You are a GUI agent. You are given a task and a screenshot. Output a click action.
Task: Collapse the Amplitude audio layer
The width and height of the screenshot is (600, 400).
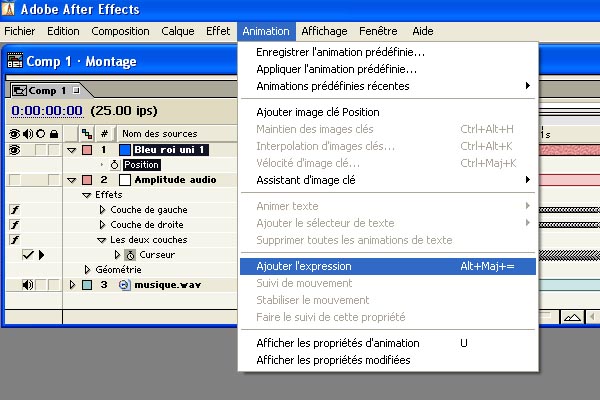[x=72, y=180]
